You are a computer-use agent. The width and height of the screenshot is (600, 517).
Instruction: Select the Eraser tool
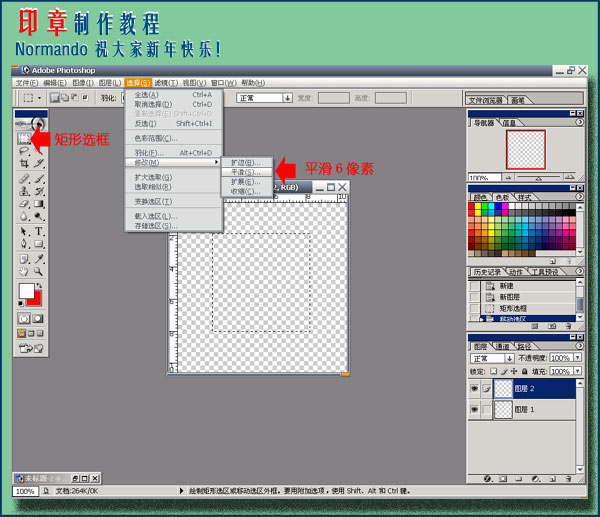(x=24, y=204)
